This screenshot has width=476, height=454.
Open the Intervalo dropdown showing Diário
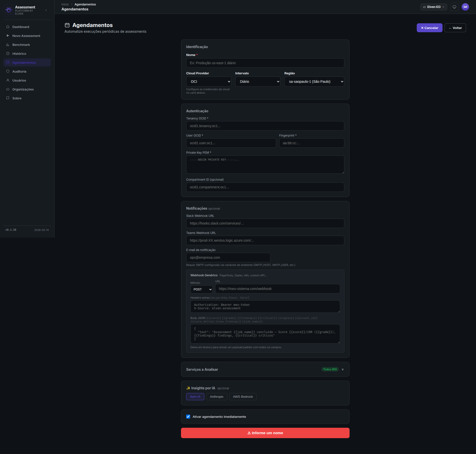258,82
